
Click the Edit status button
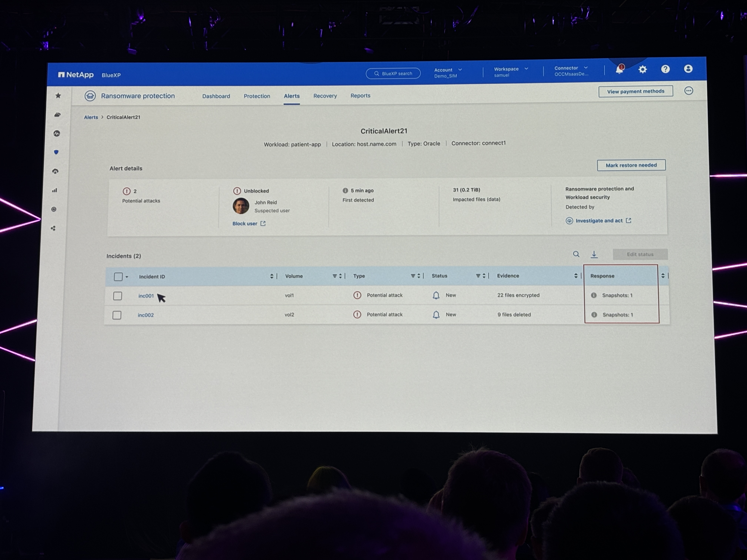pos(640,254)
